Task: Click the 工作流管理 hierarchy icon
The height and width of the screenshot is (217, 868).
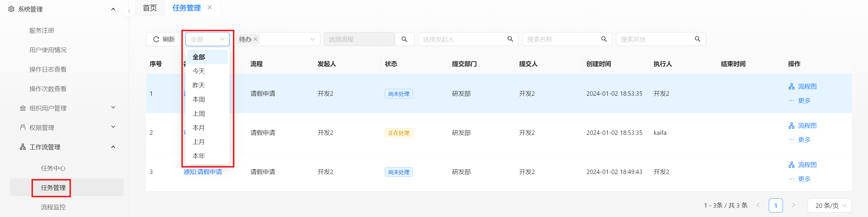Action: (x=23, y=147)
